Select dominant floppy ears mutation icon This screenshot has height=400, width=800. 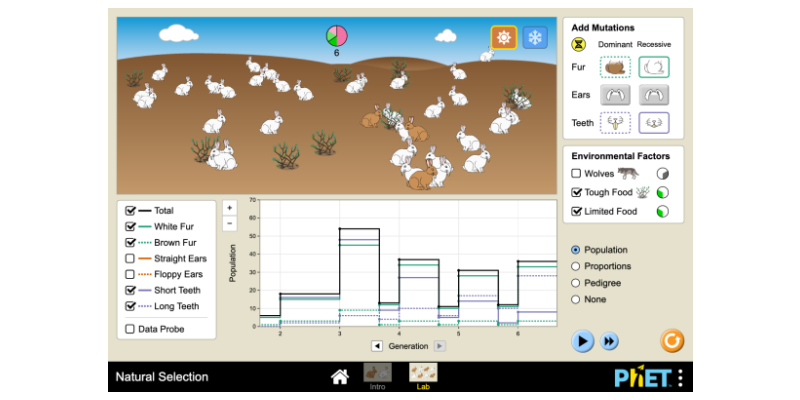pyautogui.click(x=615, y=95)
